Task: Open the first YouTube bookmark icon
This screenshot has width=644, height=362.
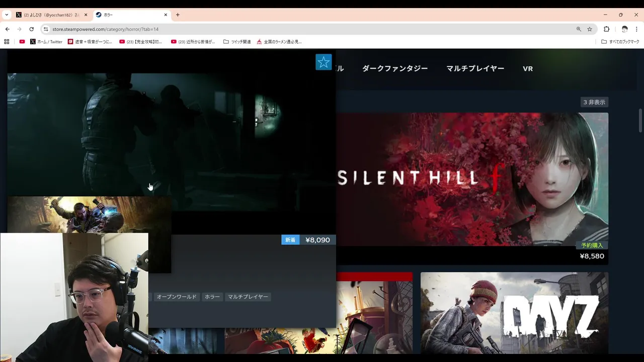Action: point(22,42)
